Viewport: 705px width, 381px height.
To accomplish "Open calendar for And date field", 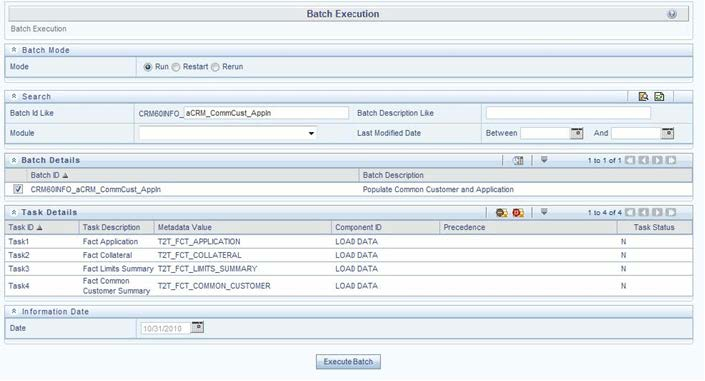I will (667, 133).
